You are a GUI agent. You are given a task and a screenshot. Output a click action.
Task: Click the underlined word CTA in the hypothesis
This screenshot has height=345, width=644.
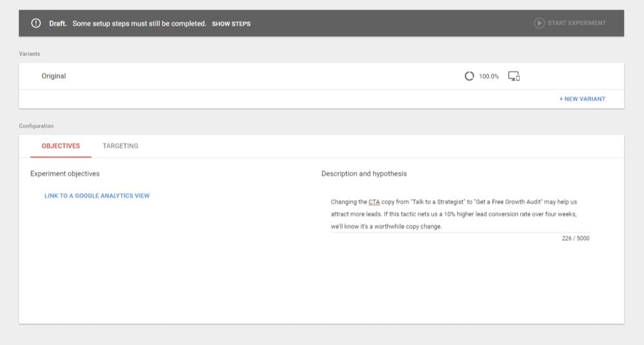click(x=374, y=202)
